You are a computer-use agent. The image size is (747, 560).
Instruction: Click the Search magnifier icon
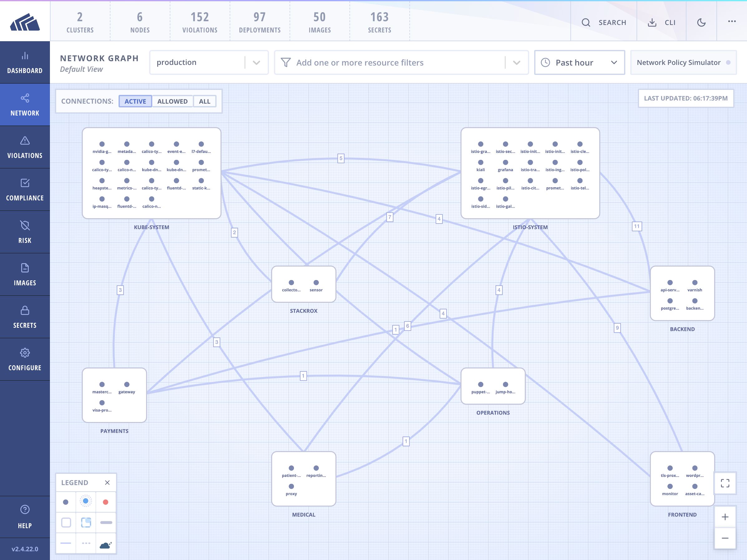tap(586, 22)
